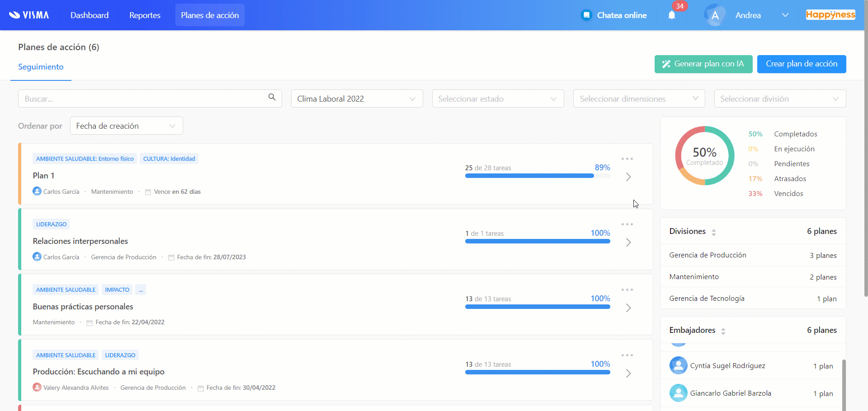This screenshot has height=411, width=868.
Task: Open the Clima Laboral 2022 dropdown
Action: point(357,98)
